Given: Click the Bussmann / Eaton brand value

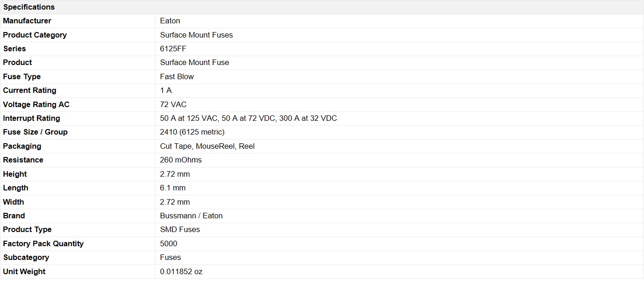Looking at the screenshot, I should pyautogui.click(x=191, y=216).
